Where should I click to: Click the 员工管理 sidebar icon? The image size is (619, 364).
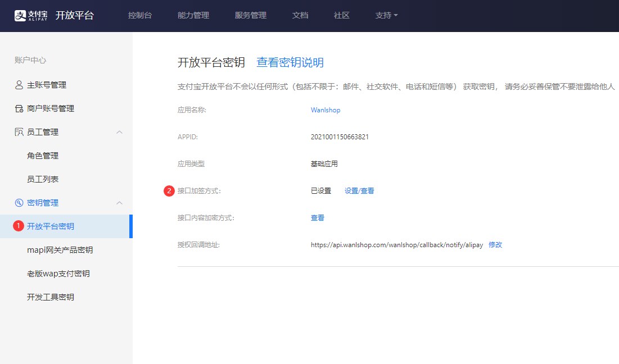coord(19,132)
